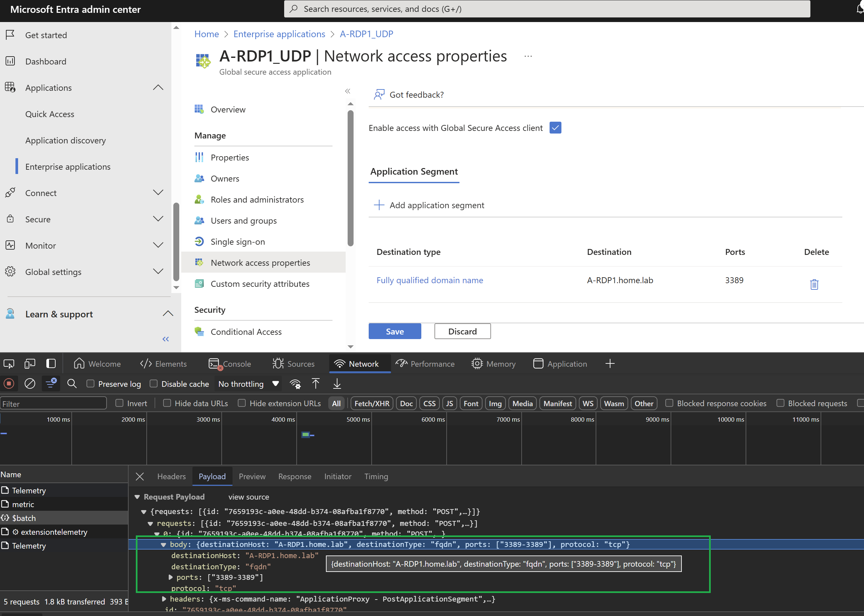The height and width of the screenshot is (616, 864).
Task: Expand the Monitor section chevron
Action: point(158,245)
